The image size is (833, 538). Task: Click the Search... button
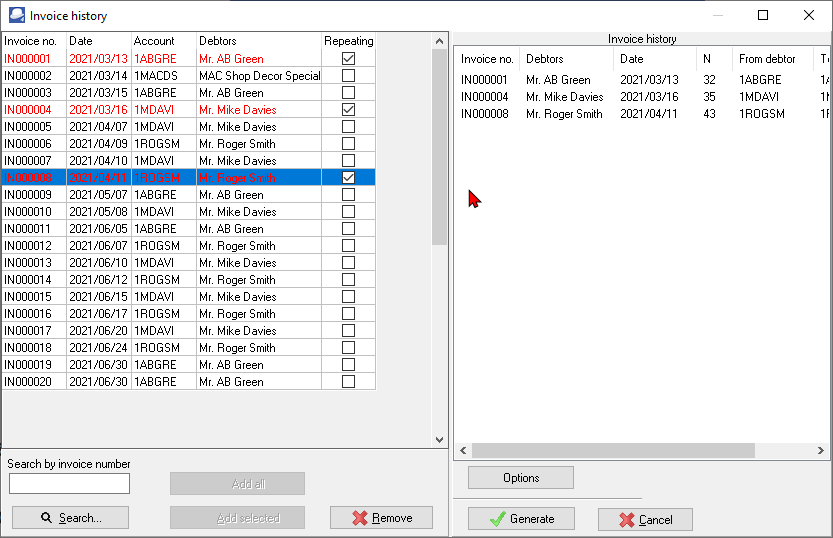coord(70,518)
